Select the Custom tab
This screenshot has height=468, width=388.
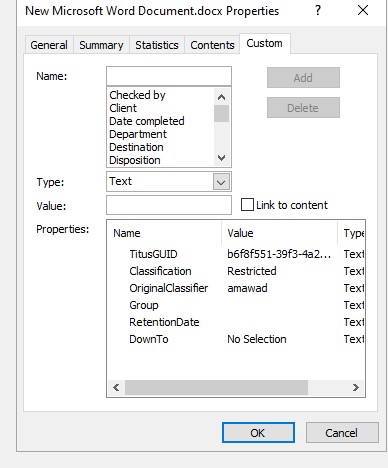pos(264,43)
